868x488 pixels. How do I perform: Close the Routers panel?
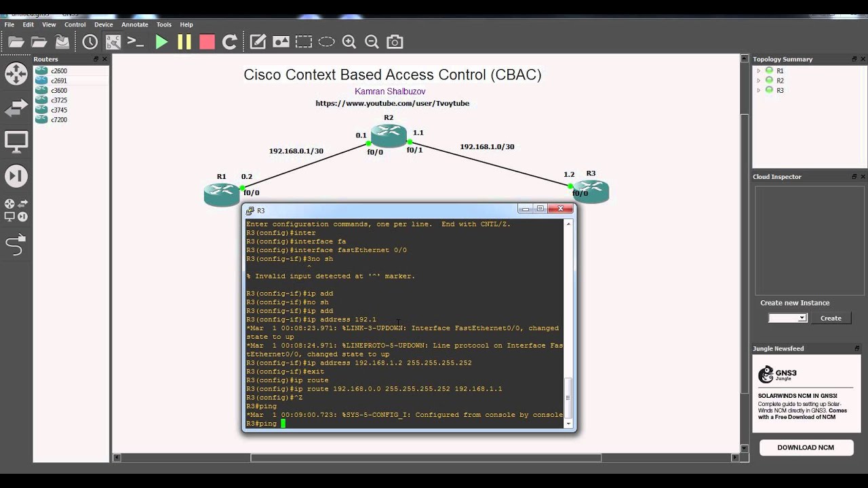click(104, 59)
